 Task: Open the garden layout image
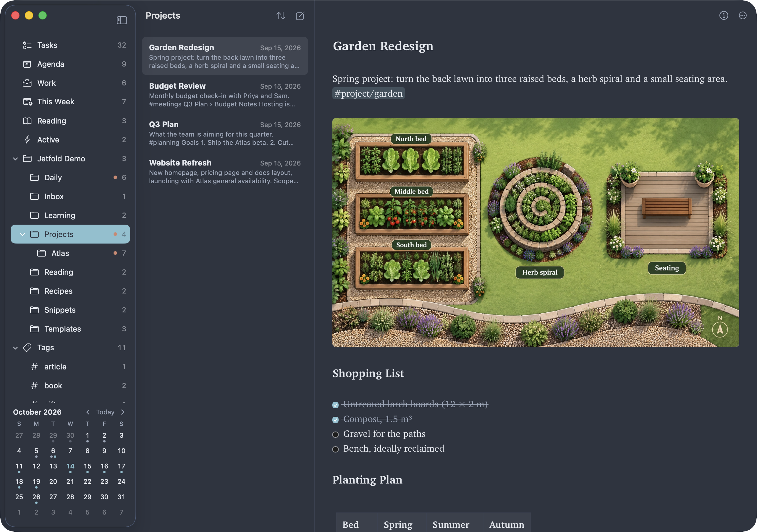coord(536,232)
